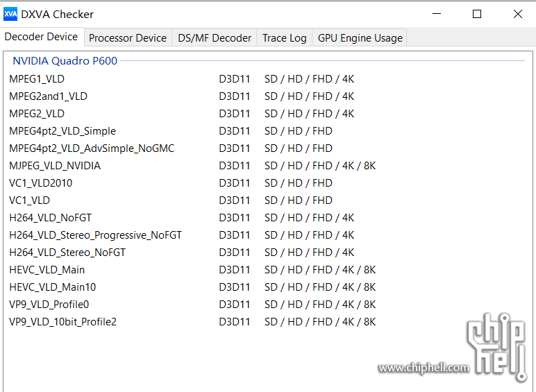Screen dimensions: 536x392
Task: Click the resolution list for MJPEG_VLD_NVIDIA
Action: 320,166
